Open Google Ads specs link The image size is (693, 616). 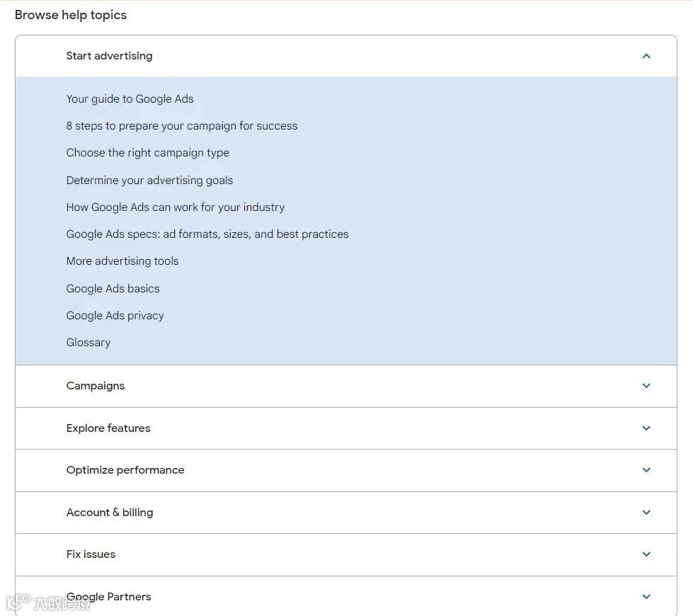(x=207, y=234)
